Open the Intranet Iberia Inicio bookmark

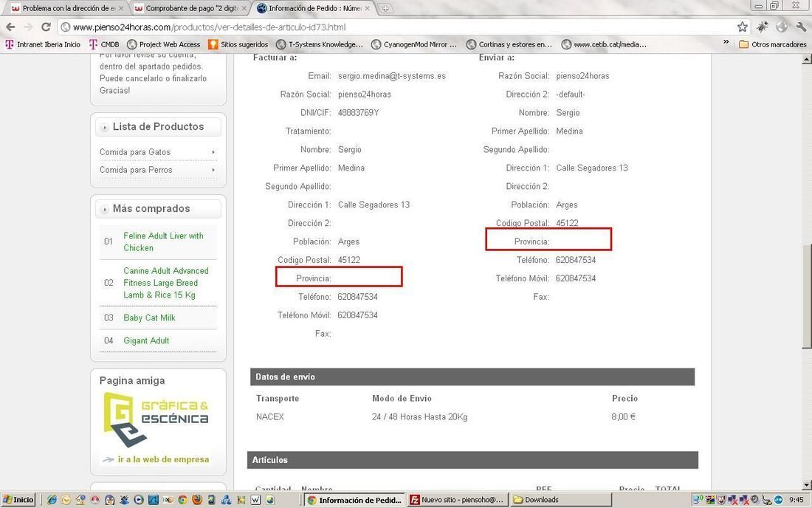(x=43, y=44)
